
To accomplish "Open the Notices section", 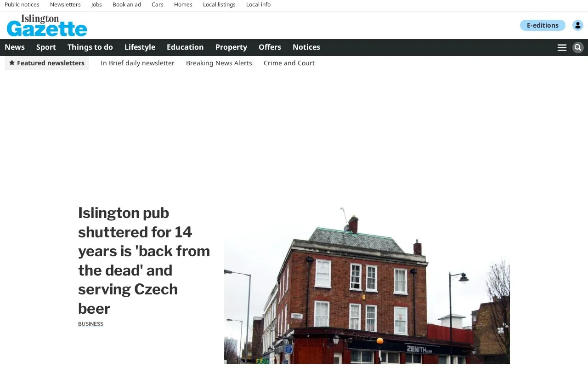I will [306, 47].
